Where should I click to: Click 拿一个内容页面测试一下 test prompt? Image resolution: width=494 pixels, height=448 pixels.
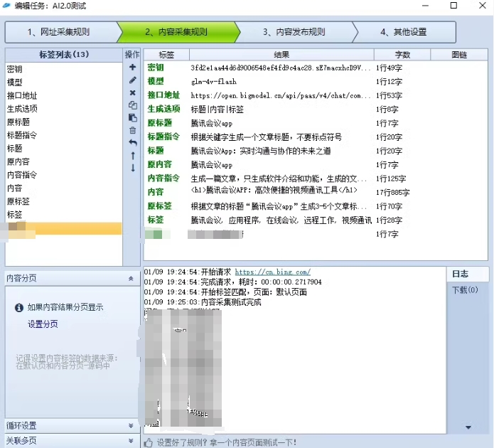click(253, 442)
